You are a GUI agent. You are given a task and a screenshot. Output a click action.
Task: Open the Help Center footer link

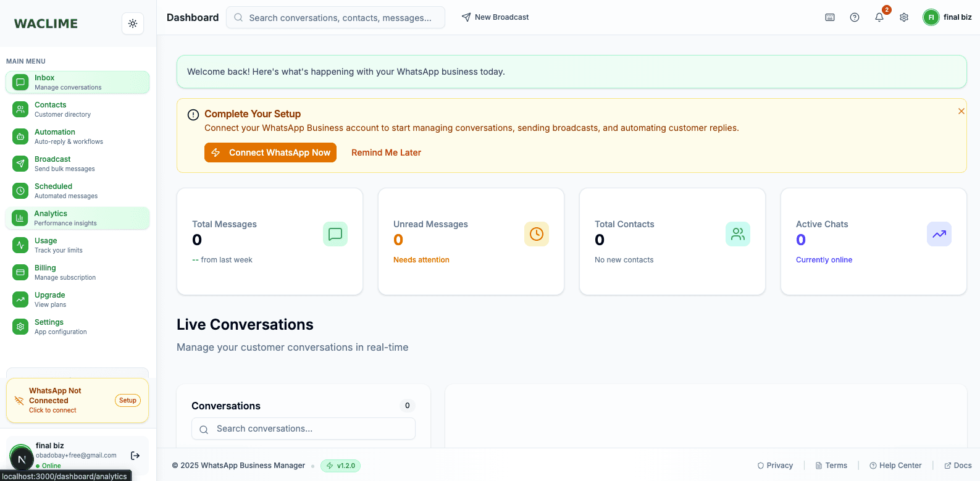tap(895, 466)
